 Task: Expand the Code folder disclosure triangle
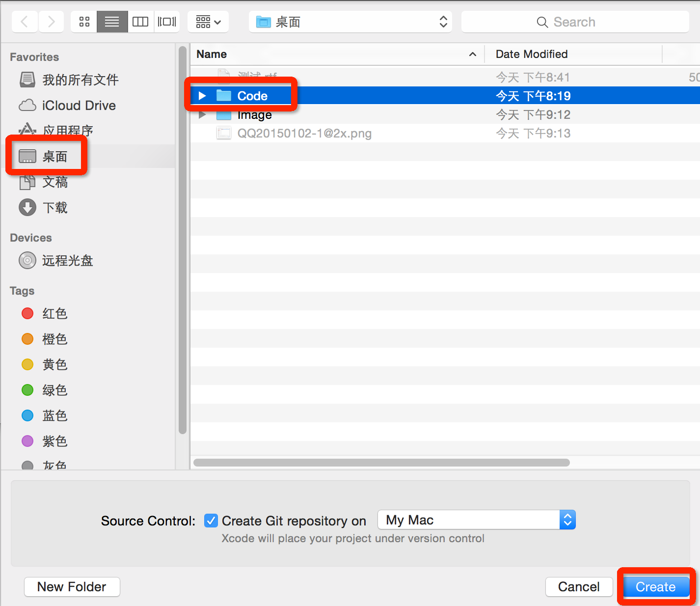(x=203, y=95)
